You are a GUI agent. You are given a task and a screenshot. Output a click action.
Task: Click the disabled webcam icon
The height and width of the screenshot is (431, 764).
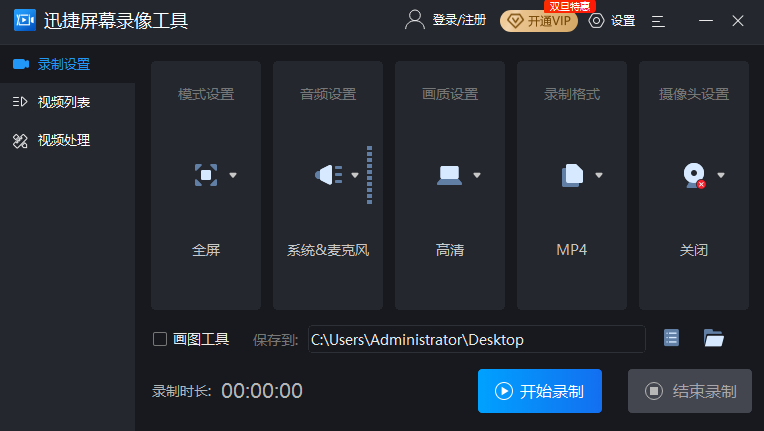[693, 175]
